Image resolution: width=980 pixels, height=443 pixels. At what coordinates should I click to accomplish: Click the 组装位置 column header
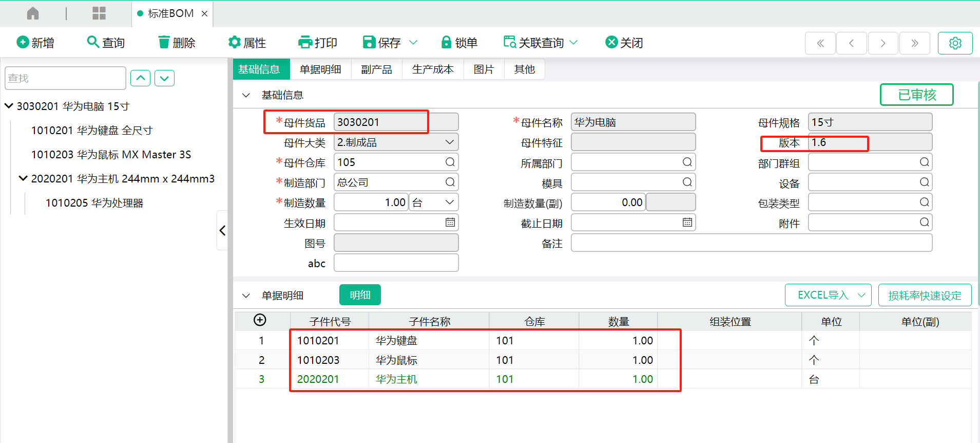click(729, 322)
